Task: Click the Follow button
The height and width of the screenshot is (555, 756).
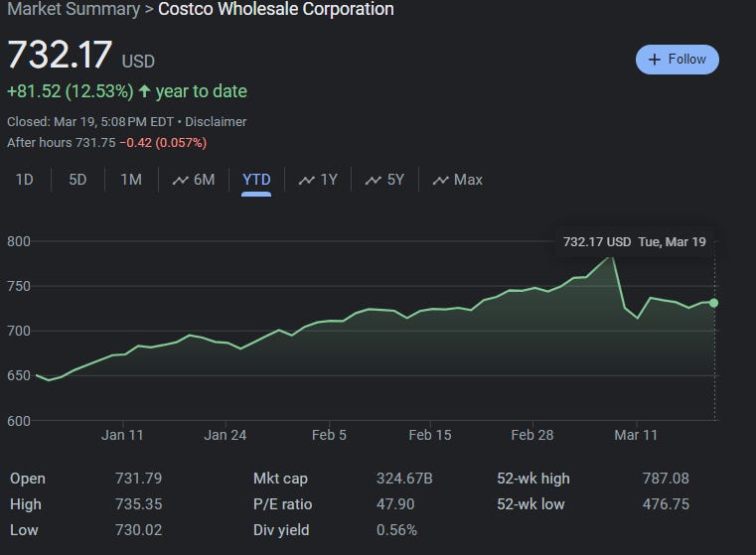Action: click(x=677, y=60)
